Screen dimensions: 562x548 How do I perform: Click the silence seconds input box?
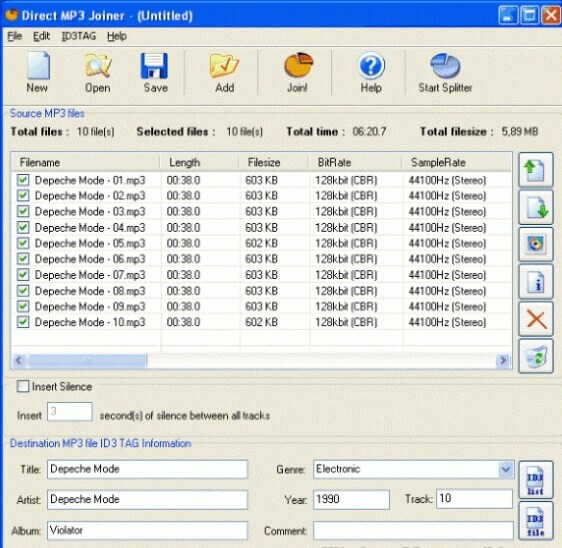(70, 412)
